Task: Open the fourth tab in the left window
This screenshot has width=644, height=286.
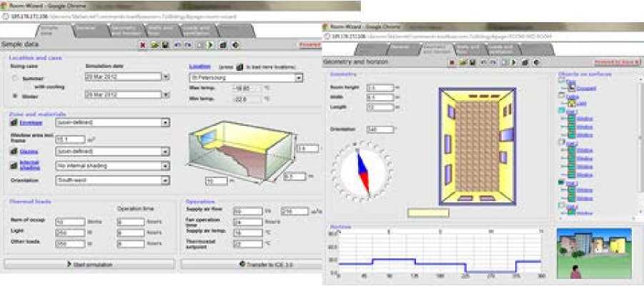Action: tap(164, 31)
